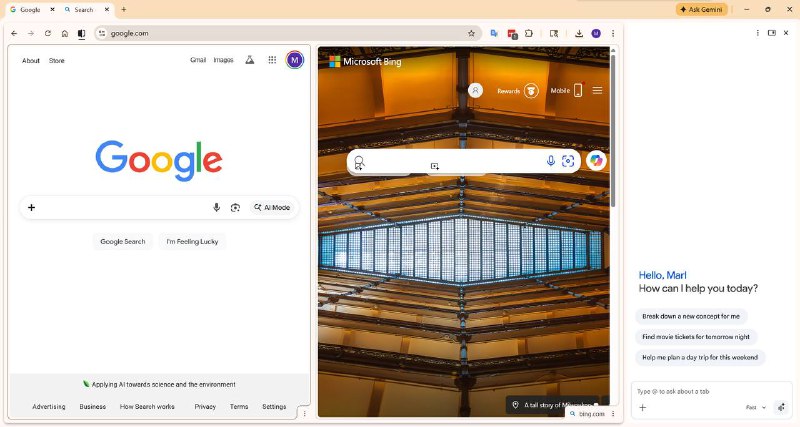Click the Ask Gemini button
Screen dimensions: 800x427
click(x=702, y=9)
